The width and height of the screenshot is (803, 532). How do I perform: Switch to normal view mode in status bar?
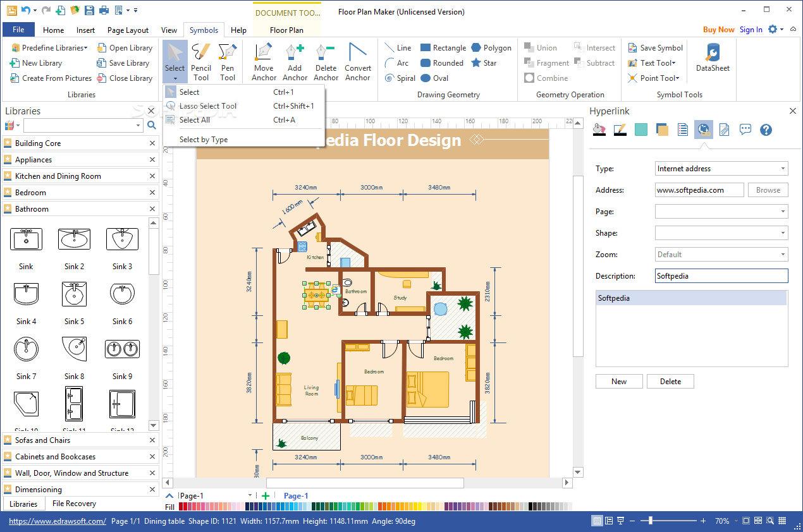pyautogui.click(x=597, y=521)
